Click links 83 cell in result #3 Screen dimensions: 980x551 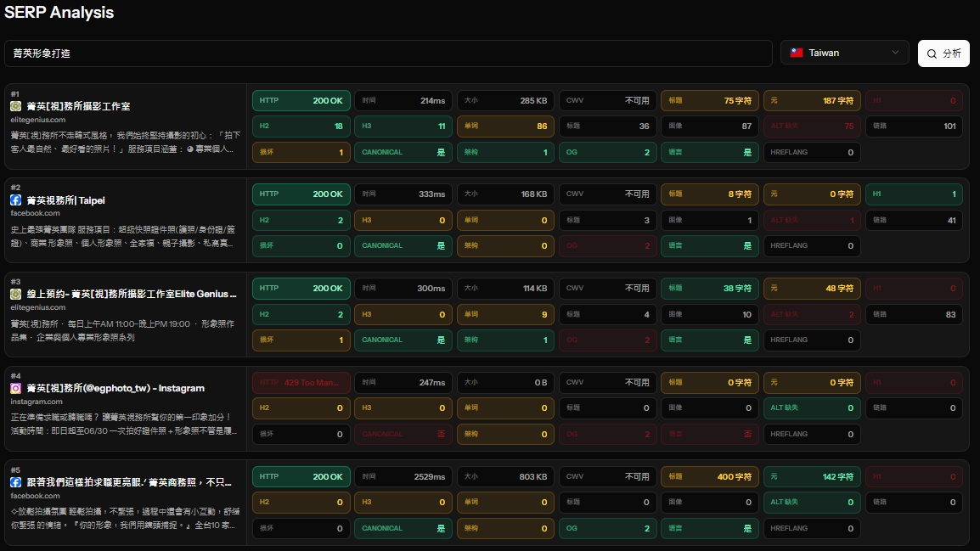click(x=915, y=314)
